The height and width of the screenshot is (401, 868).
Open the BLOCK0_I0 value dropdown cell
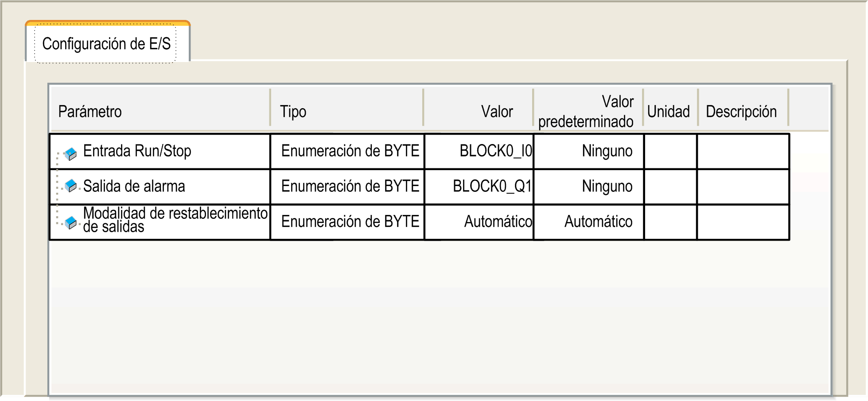479,151
